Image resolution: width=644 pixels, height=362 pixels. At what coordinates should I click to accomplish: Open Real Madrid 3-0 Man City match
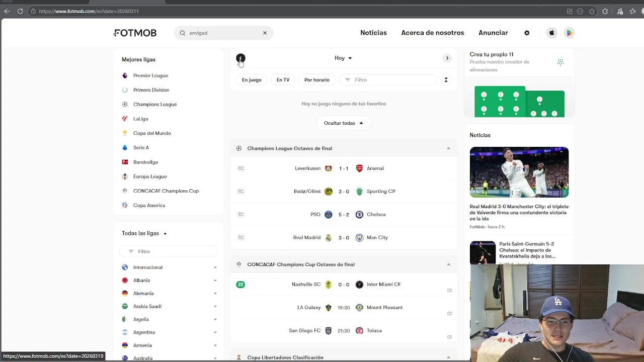[x=344, y=238]
